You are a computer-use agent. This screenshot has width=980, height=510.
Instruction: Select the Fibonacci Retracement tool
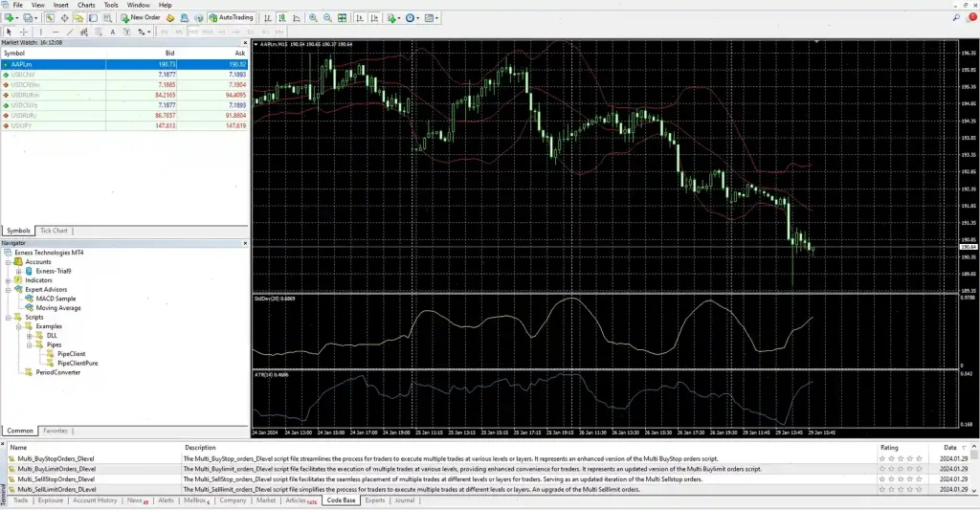coord(99,32)
